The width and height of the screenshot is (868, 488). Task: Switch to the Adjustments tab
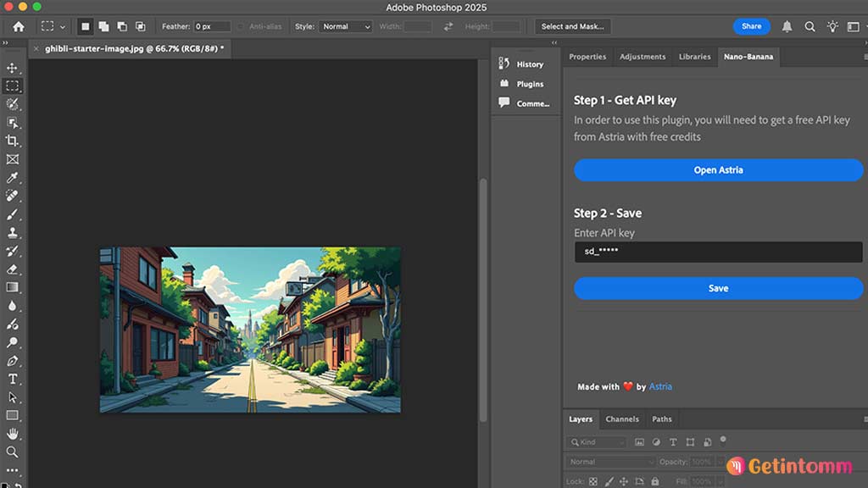[x=643, y=57]
